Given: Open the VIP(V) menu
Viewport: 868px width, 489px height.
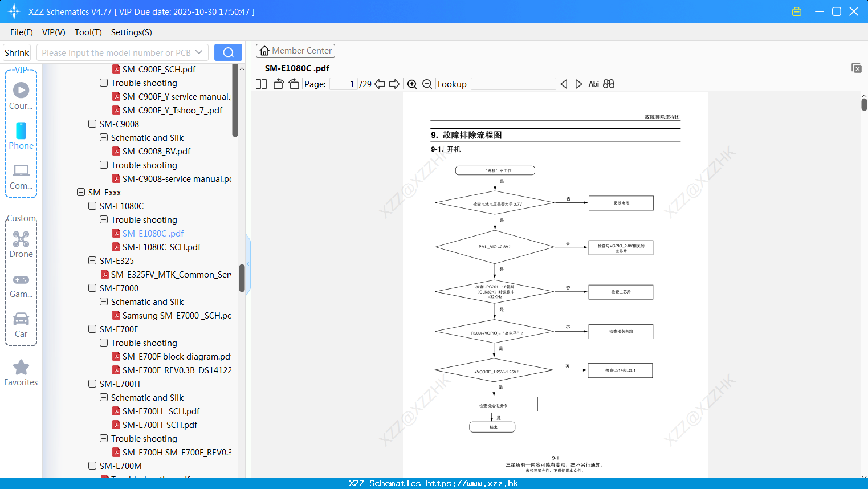Looking at the screenshot, I should 54,32.
